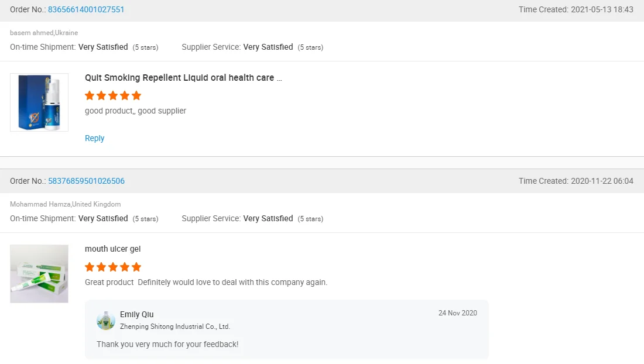Open order number 58376859501026506
This screenshot has width=644, height=364.
pos(86,181)
